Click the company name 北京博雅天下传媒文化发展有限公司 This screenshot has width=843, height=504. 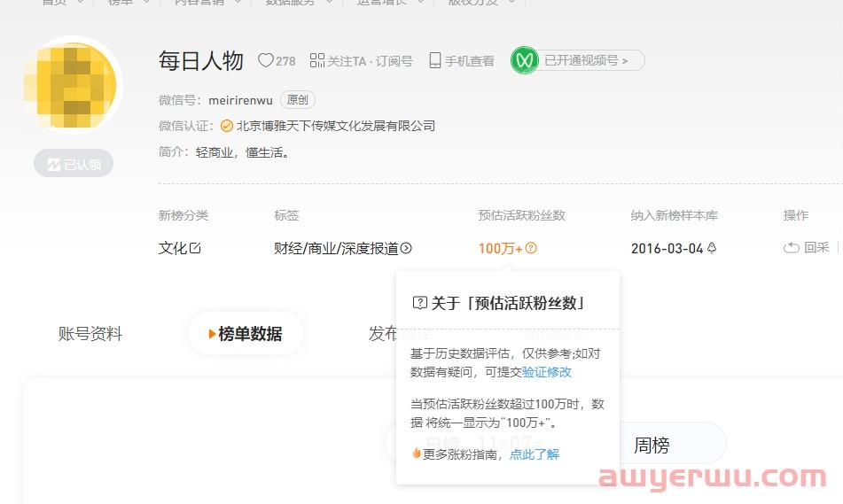[336, 126]
